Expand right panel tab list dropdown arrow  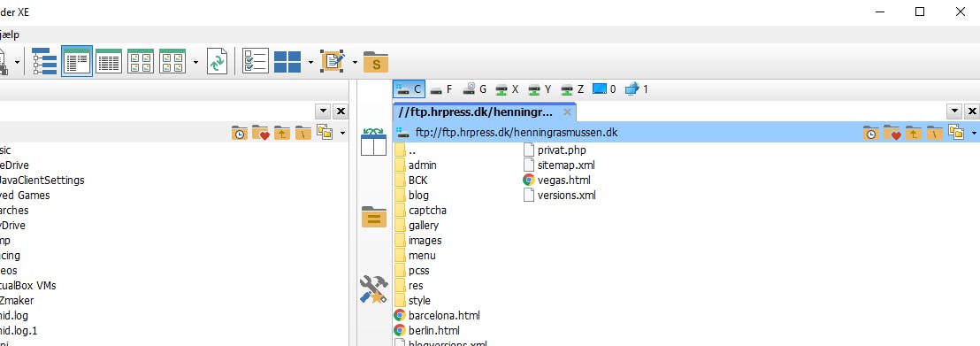953,111
